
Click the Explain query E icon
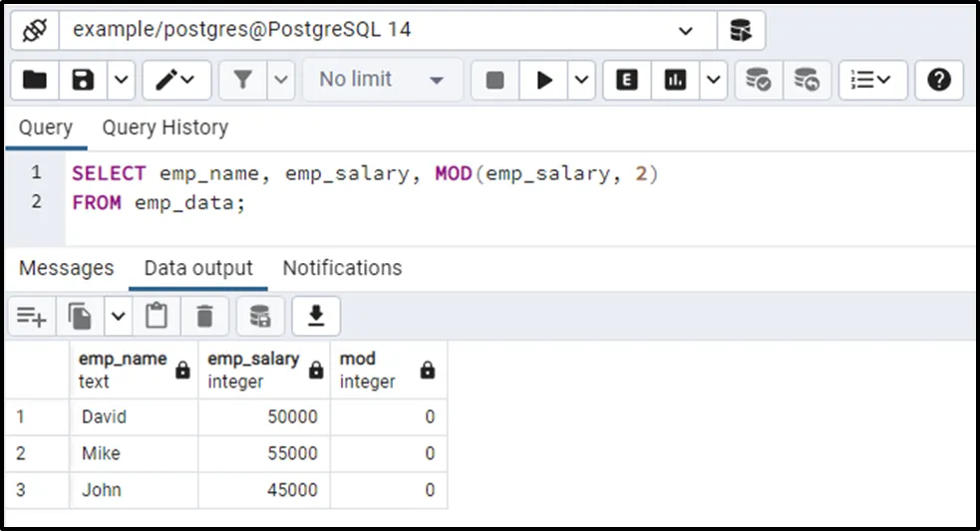click(627, 80)
